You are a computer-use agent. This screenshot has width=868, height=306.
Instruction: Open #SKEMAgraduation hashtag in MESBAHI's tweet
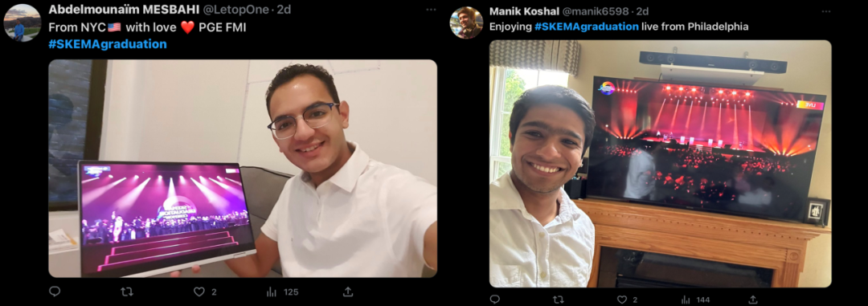pos(108,44)
